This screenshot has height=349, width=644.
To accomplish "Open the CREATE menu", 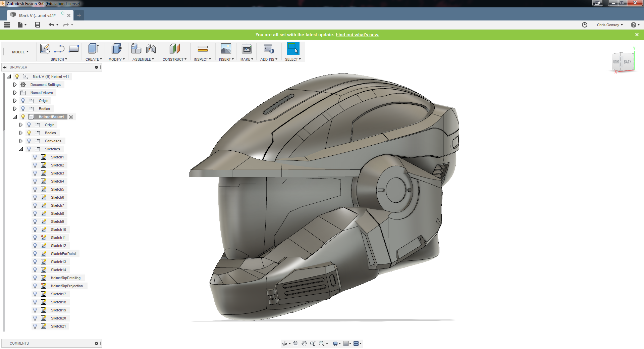I will click(x=94, y=59).
